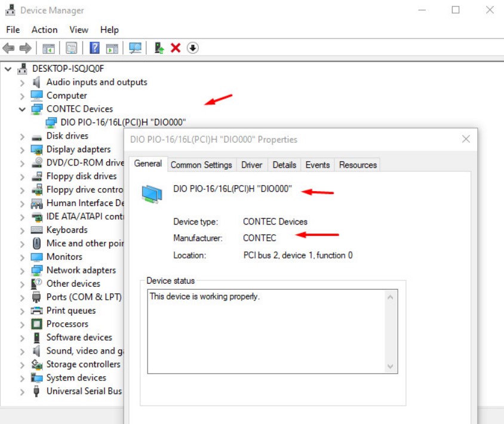Open the File menu
Viewport: 504px width, 424px height.
click(x=13, y=30)
